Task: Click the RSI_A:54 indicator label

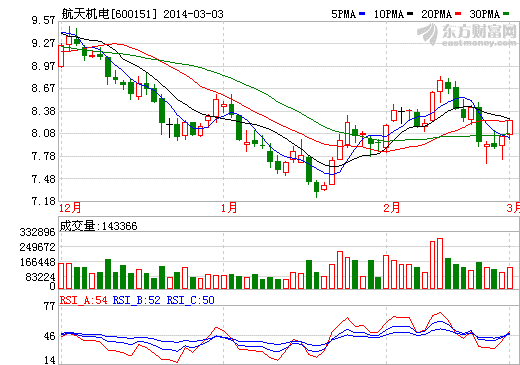Action: [x=84, y=300]
